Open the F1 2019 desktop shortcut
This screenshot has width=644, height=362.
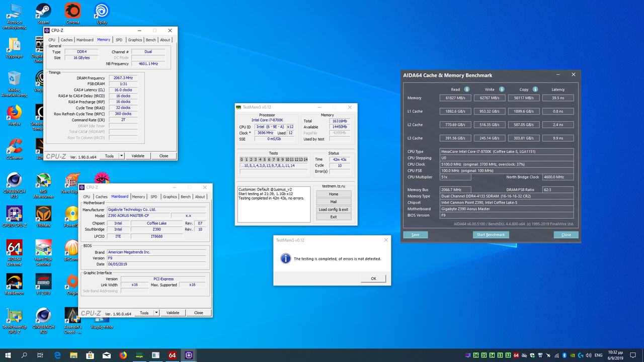click(x=43, y=285)
